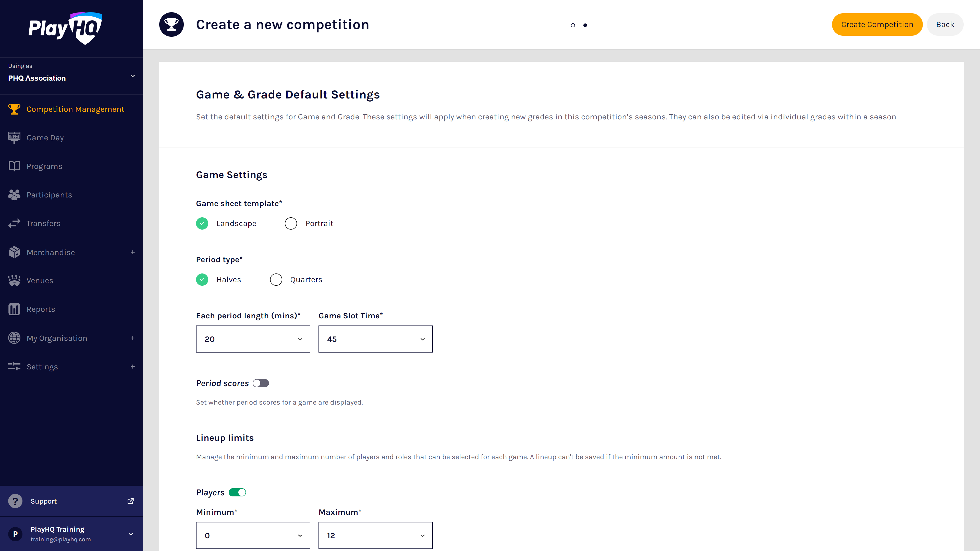Select the first page indicator dot
Screen dimensions: 980x551
(x=572, y=25)
